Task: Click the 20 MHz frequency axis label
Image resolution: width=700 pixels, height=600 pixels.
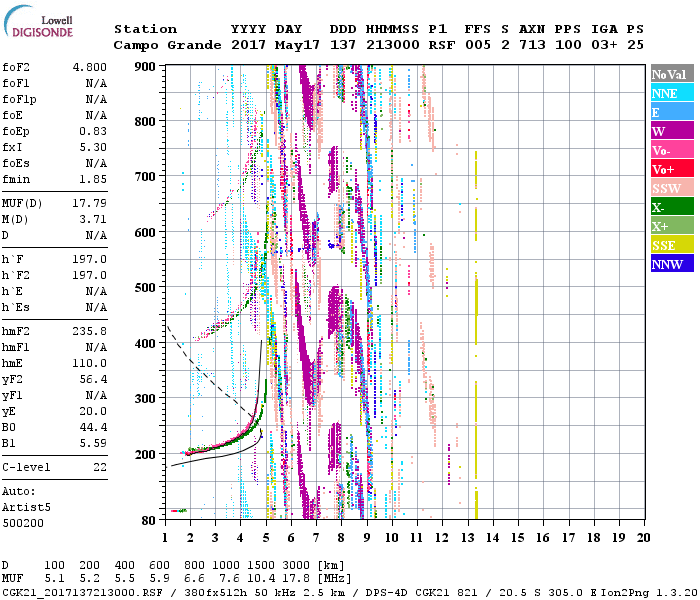Action: coord(643,537)
